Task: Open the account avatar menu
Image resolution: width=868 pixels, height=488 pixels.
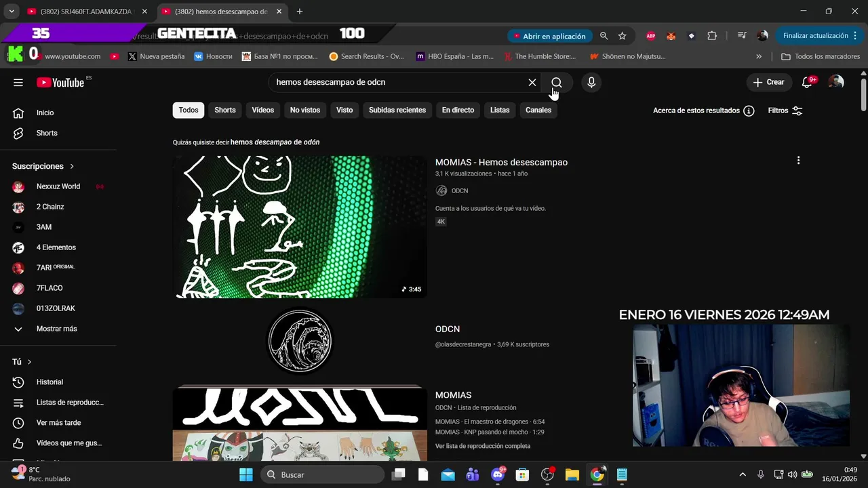Action: (836, 82)
